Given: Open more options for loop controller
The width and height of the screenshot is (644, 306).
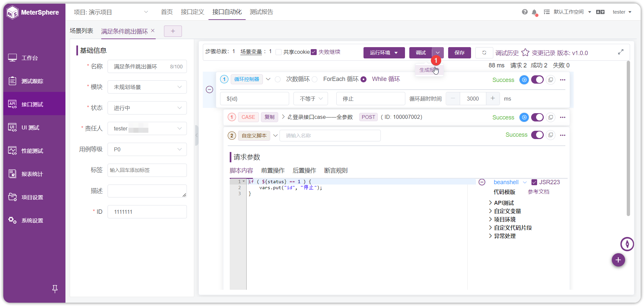Looking at the screenshot, I should point(563,80).
